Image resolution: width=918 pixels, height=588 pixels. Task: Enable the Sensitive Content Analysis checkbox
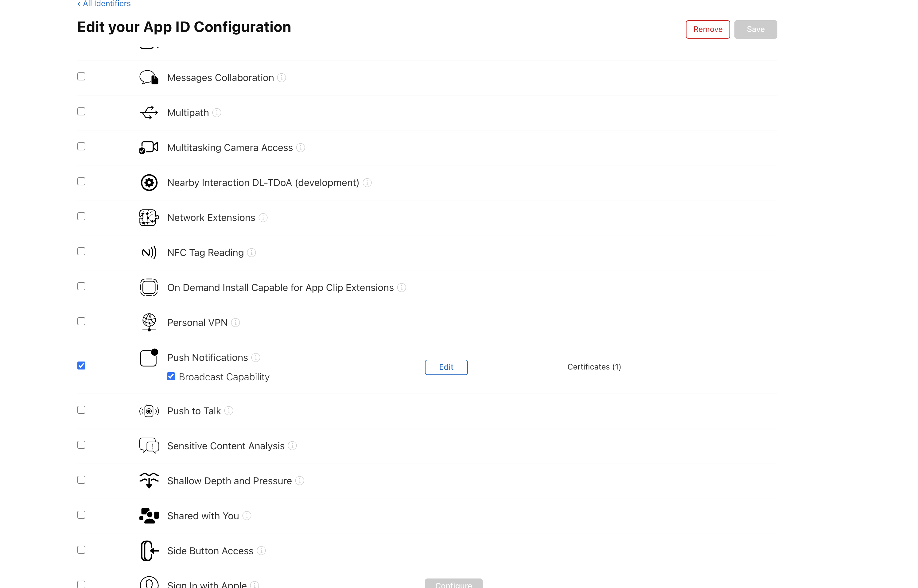coord(81,444)
